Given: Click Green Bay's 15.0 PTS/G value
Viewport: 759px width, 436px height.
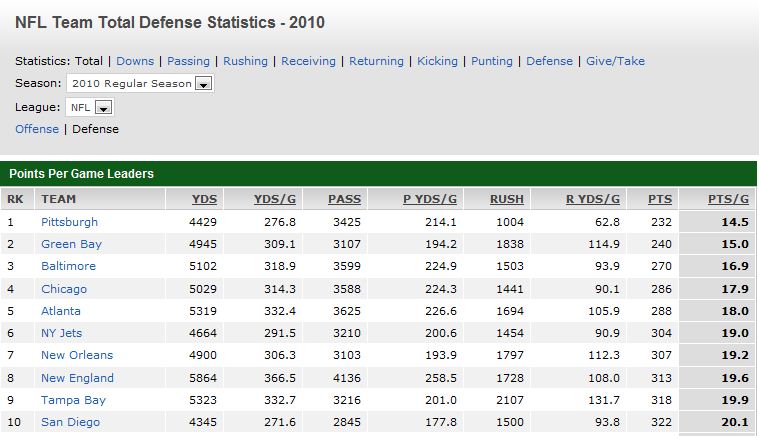Looking at the screenshot, I should pos(735,244).
